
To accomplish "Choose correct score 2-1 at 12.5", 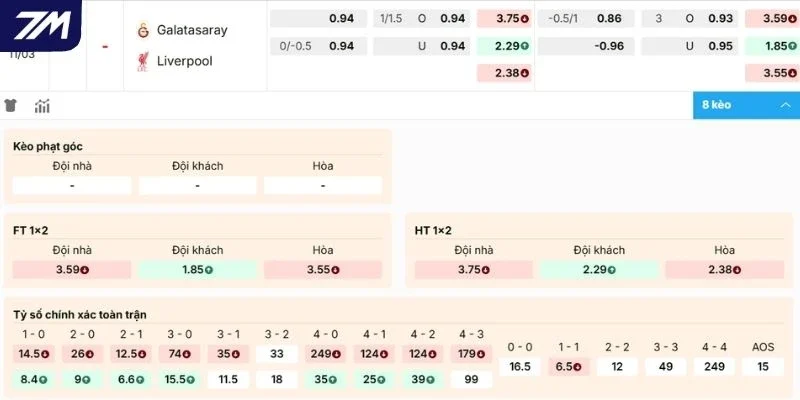I will click(131, 354).
